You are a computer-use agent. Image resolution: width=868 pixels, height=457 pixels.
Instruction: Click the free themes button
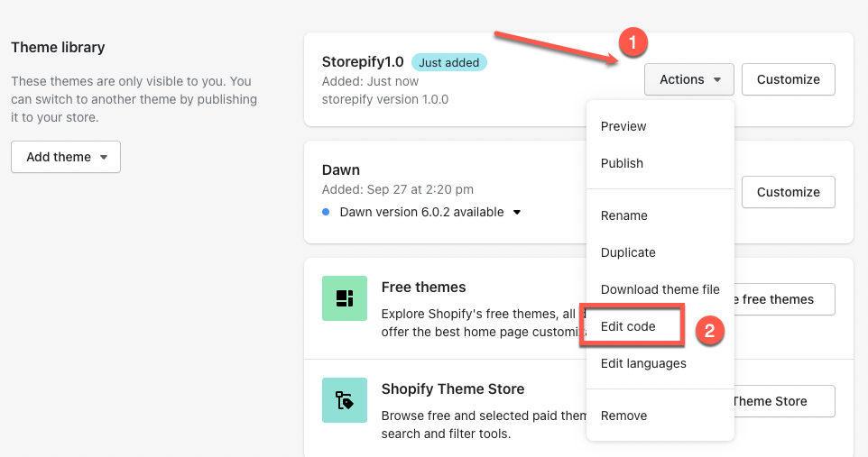click(784, 299)
